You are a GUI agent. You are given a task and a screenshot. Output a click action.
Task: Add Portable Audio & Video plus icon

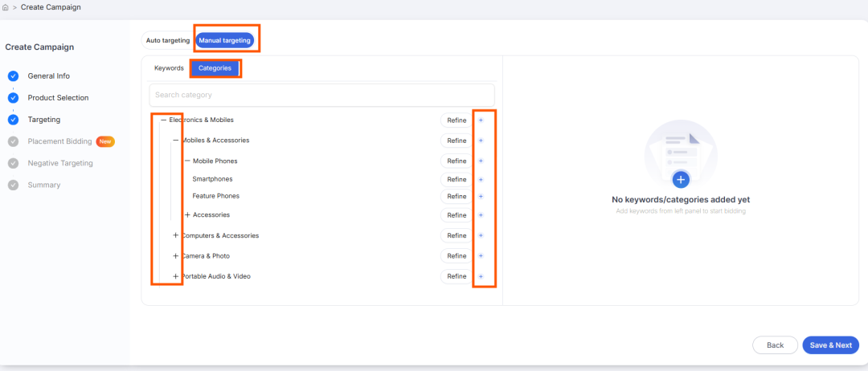point(481,276)
